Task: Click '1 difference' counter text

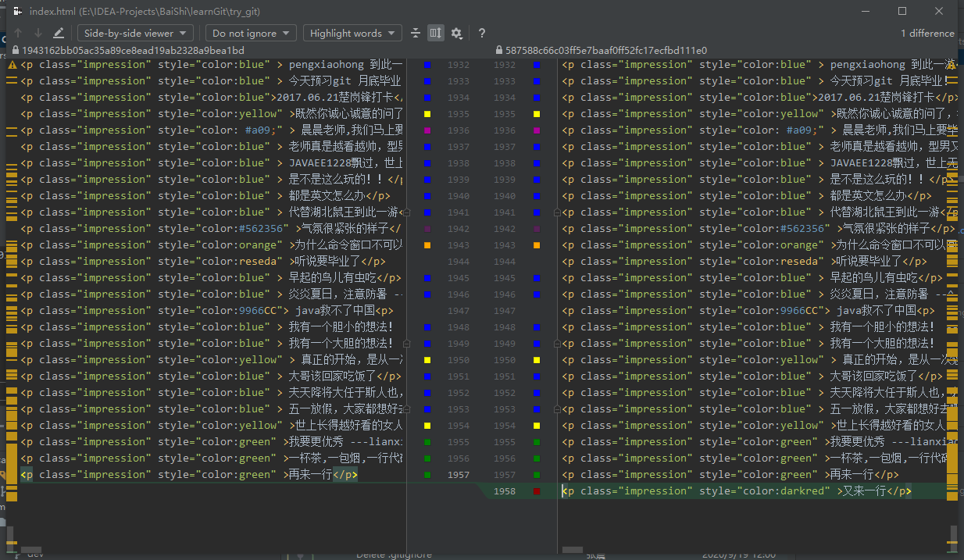Action: 927,33
